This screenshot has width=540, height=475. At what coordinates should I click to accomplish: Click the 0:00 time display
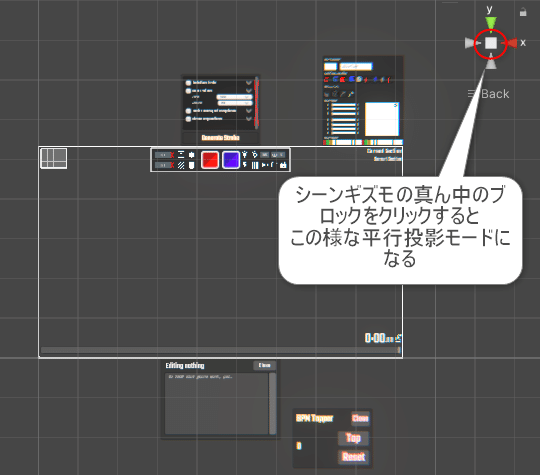(x=379, y=338)
